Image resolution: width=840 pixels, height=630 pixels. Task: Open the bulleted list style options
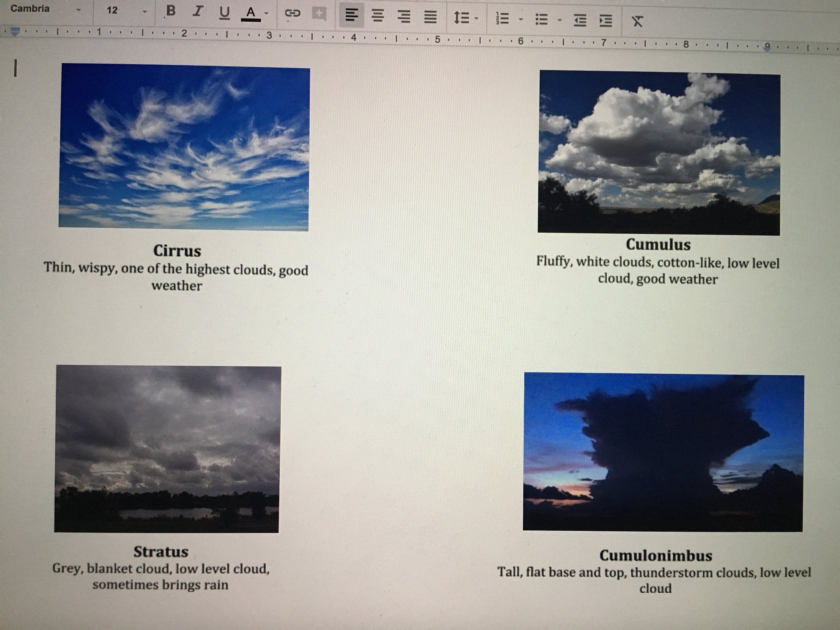(x=559, y=19)
